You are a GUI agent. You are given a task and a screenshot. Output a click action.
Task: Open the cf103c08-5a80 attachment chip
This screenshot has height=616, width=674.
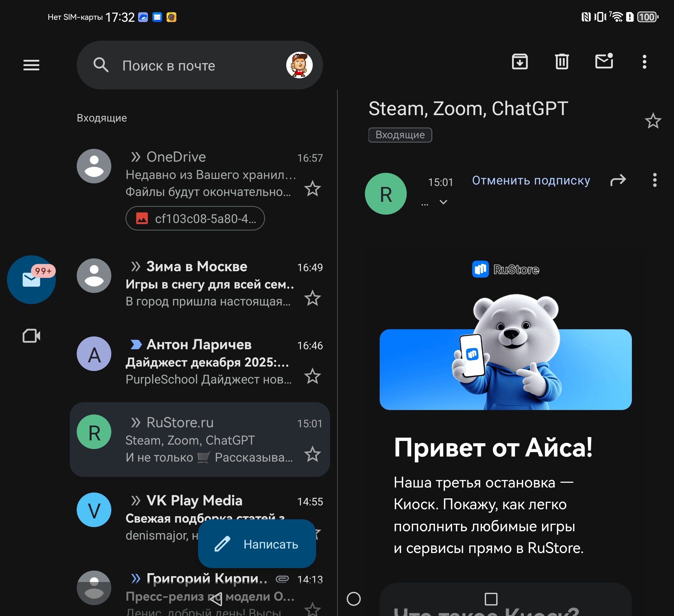195,219
